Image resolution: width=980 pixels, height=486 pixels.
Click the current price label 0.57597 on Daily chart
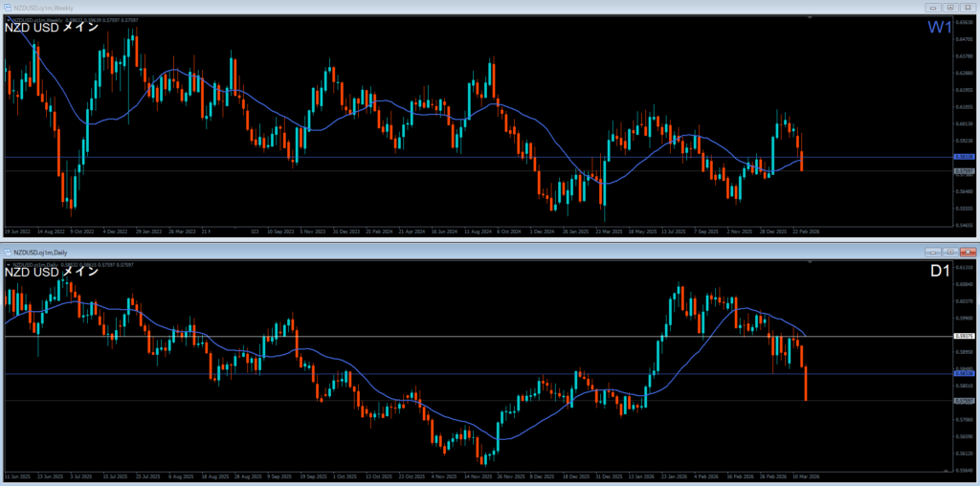point(963,401)
